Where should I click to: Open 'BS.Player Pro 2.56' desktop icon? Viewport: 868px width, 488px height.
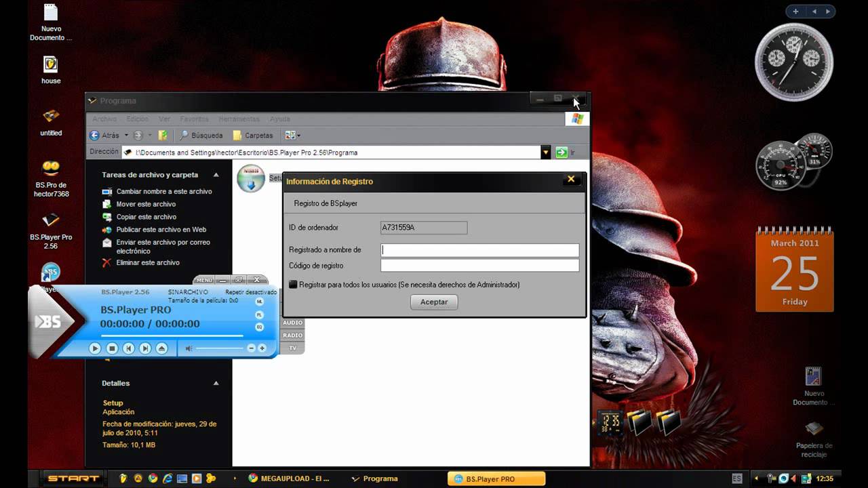51,230
